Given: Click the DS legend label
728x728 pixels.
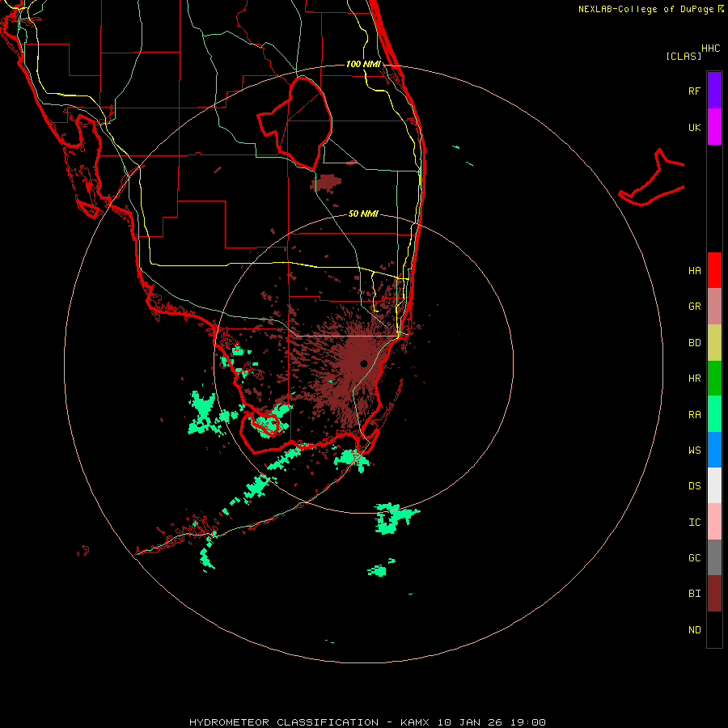Looking at the screenshot, I should pos(694,486).
